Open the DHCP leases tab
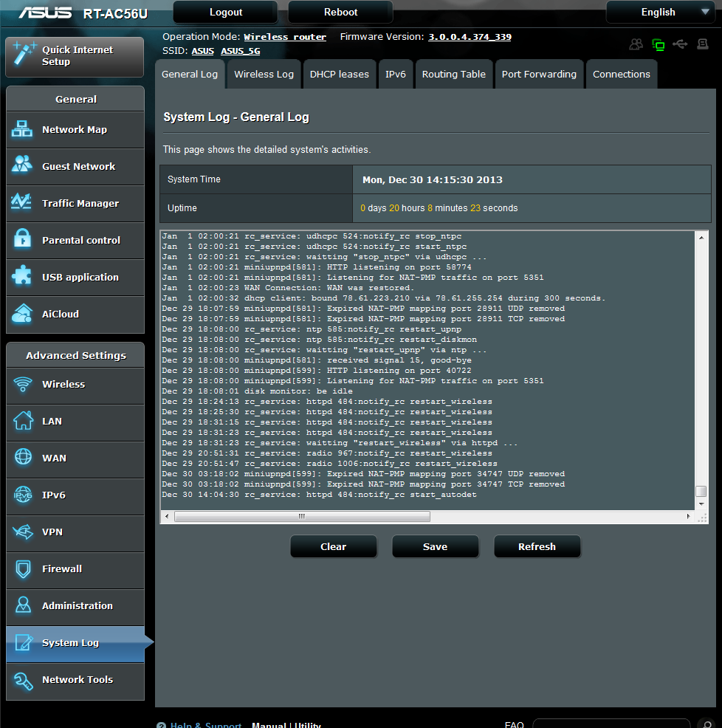722x728 pixels. (340, 75)
